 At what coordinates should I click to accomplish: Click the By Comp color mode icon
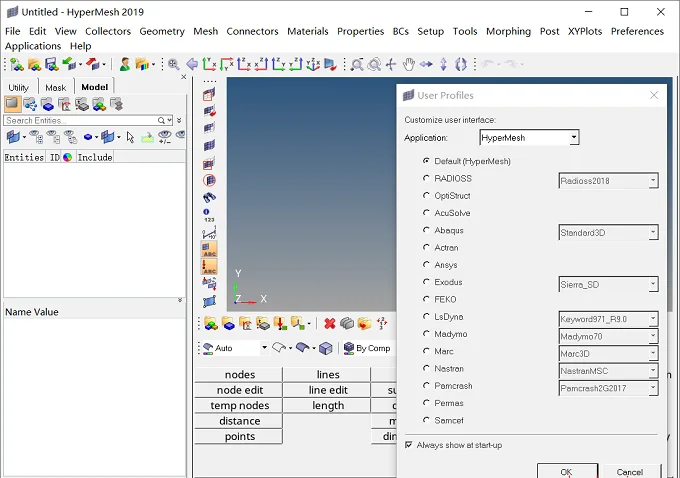click(349, 348)
